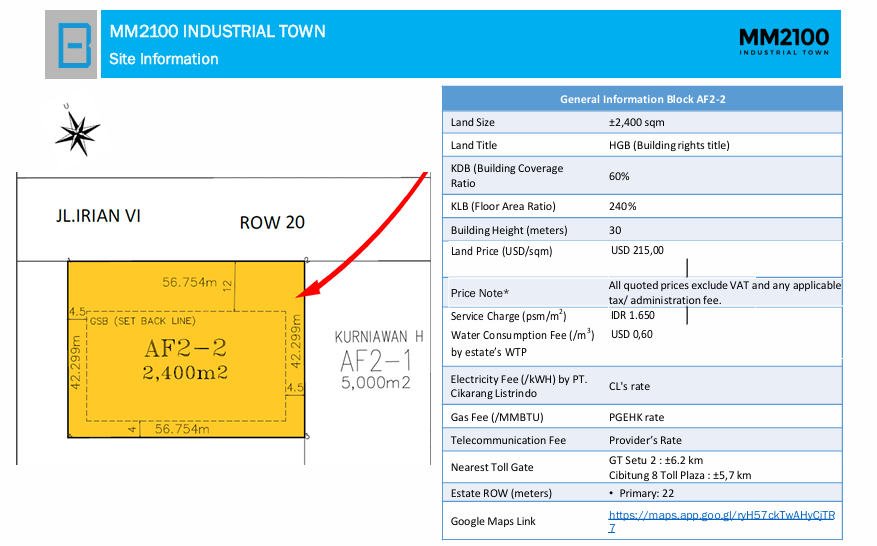Click the 'Land Title' row label
The width and height of the screenshot is (877, 546).
tap(474, 145)
